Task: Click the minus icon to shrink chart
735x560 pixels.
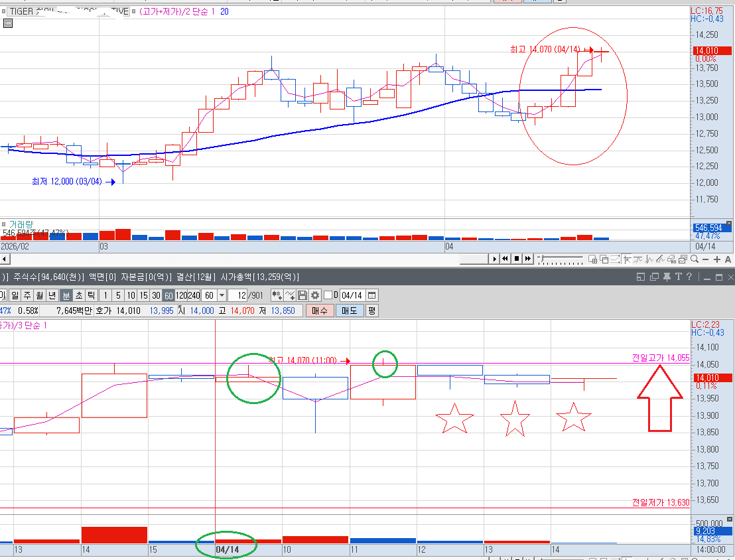Action: pos(704,259)
